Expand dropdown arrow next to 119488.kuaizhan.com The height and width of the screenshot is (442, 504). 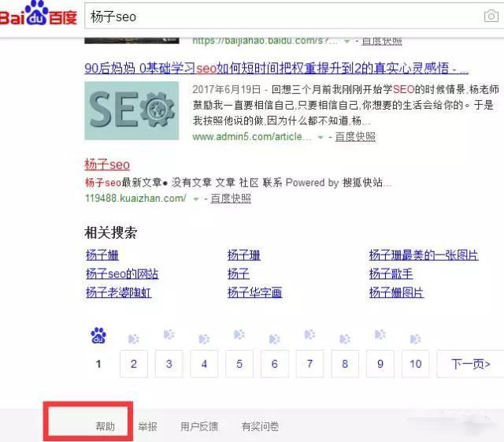point(196,199)
